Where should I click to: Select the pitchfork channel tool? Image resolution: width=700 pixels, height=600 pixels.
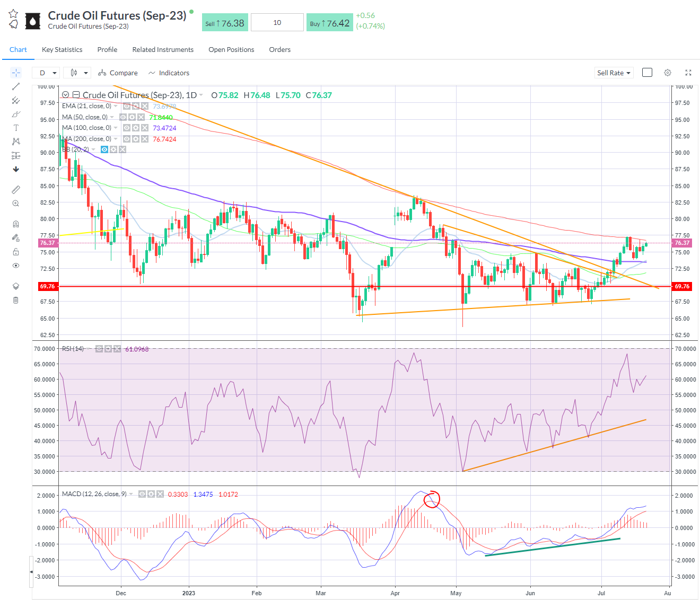tap(16, 100)
